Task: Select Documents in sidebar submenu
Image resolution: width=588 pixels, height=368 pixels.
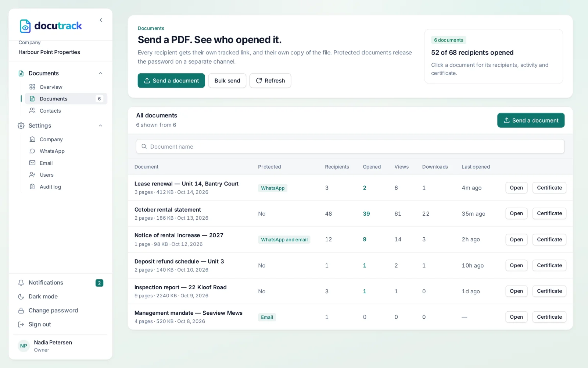Action: (66, 99)
